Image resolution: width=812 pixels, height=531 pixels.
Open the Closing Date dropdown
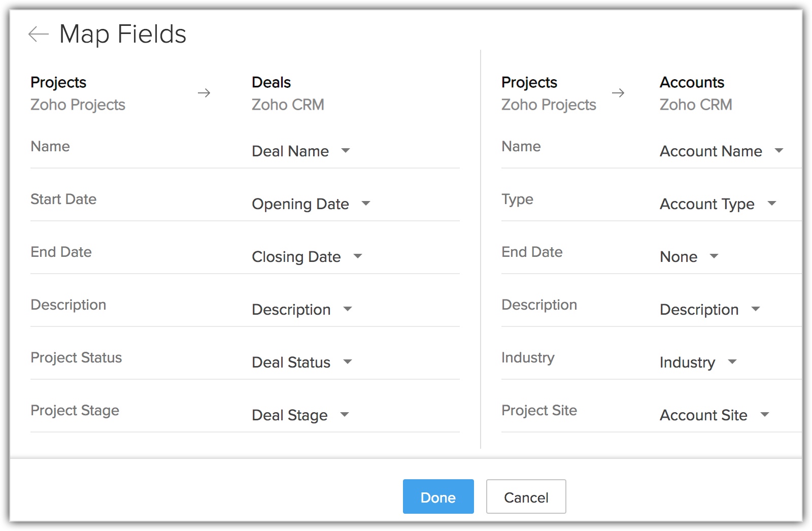pyautogui.click(x=307, y=257)
